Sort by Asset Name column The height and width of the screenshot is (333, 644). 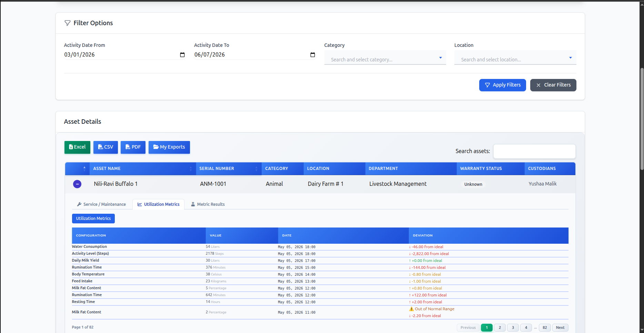point(143,169)
